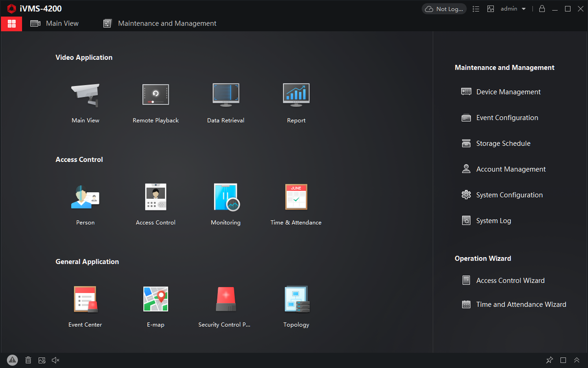Open Account Management

(x=503, y=169)
